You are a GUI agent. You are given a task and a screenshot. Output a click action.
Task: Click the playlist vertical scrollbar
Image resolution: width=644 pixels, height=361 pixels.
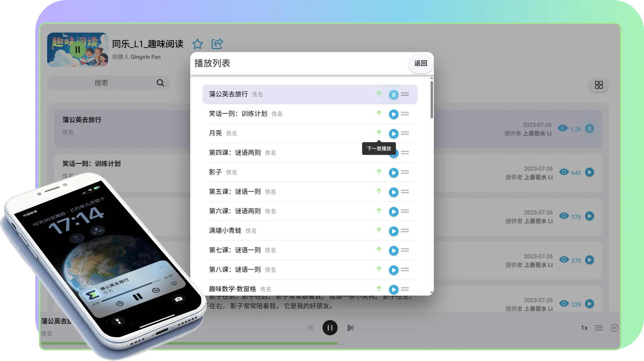point(431,99)
